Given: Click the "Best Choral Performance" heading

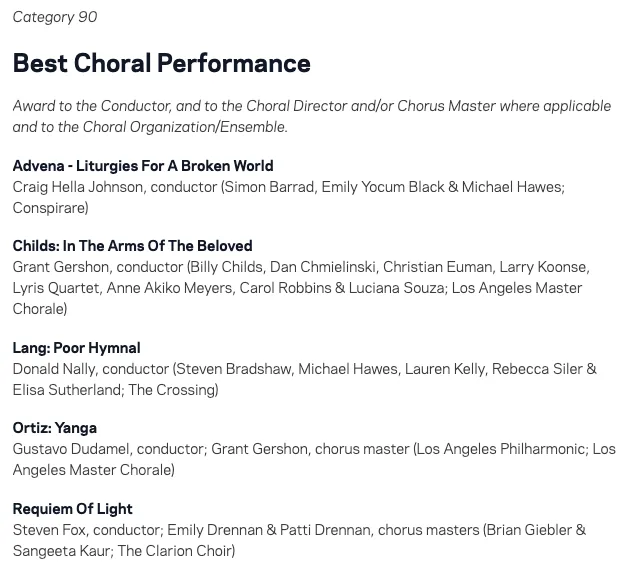Looking at the screenshot, I should tap(161, 63).
